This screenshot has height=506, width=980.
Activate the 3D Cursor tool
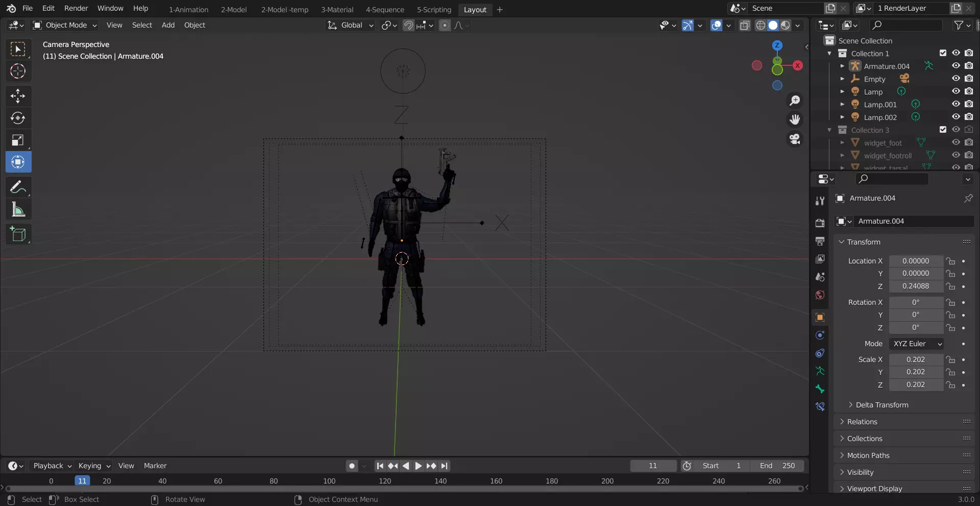point(18,71)
